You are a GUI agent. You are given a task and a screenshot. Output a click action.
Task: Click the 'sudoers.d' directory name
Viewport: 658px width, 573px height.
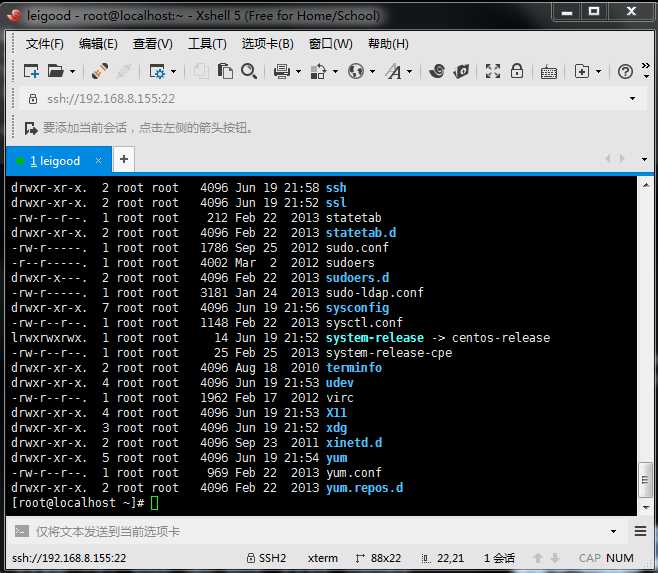358,278
